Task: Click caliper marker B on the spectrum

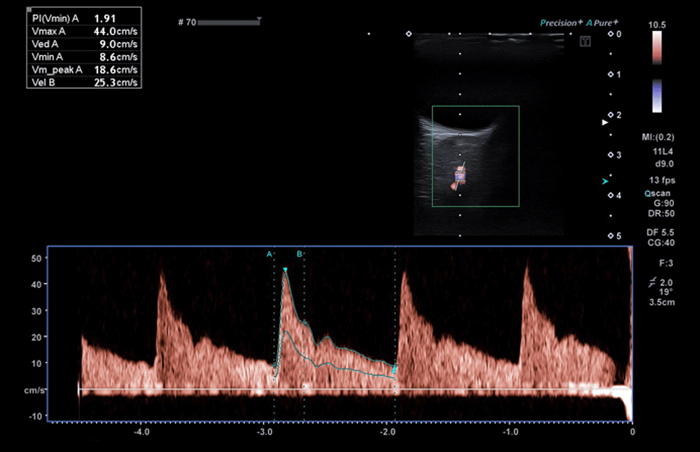Action: coord(299,254)
